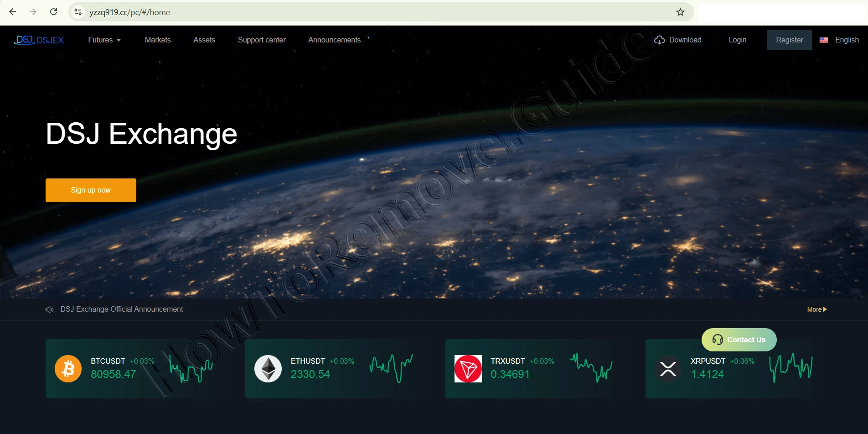This screenshot has width=868, height=434.
Task: Click More announcements link
Action: 816,309
